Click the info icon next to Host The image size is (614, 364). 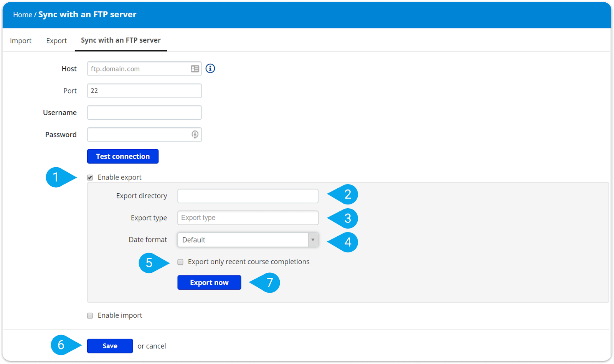pyautogui.click(x=210, y=69)
